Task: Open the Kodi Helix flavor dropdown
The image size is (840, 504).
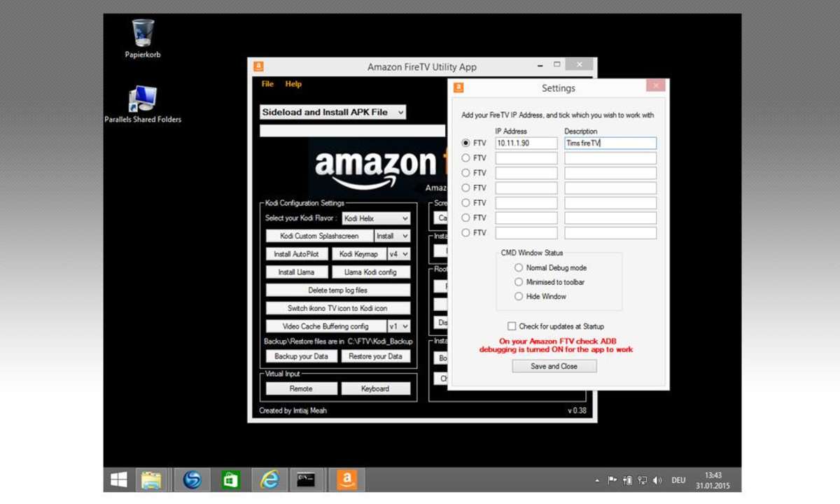Action: [x=376, y=218]
